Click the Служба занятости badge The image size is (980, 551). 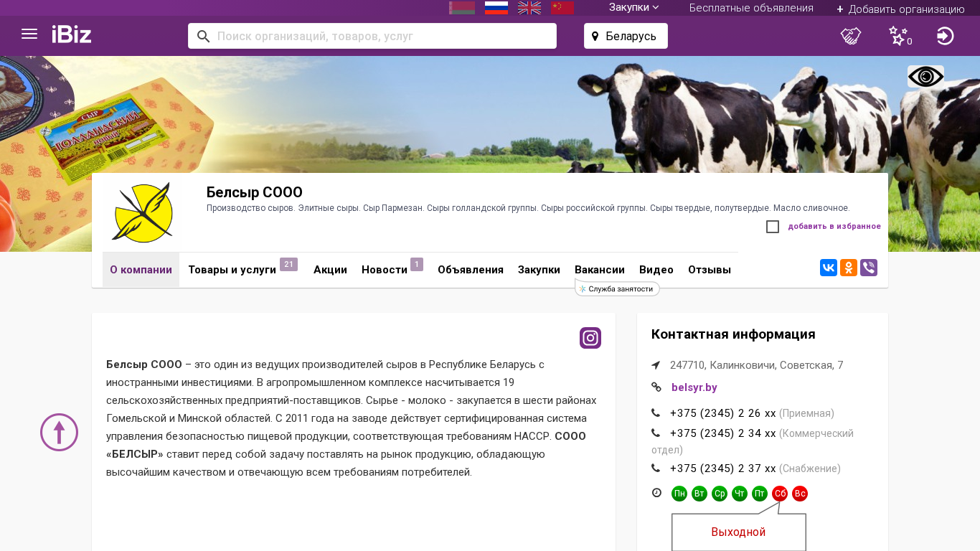pos(618,288)
